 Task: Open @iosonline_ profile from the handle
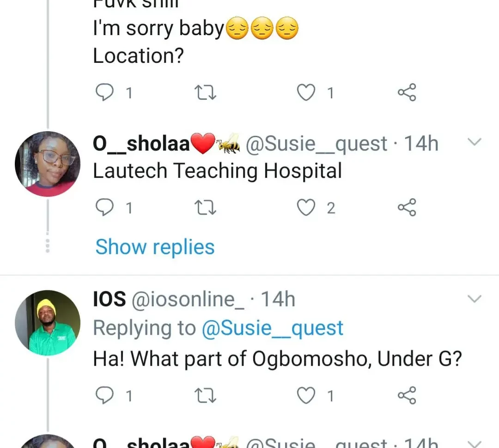coord(189,300)
